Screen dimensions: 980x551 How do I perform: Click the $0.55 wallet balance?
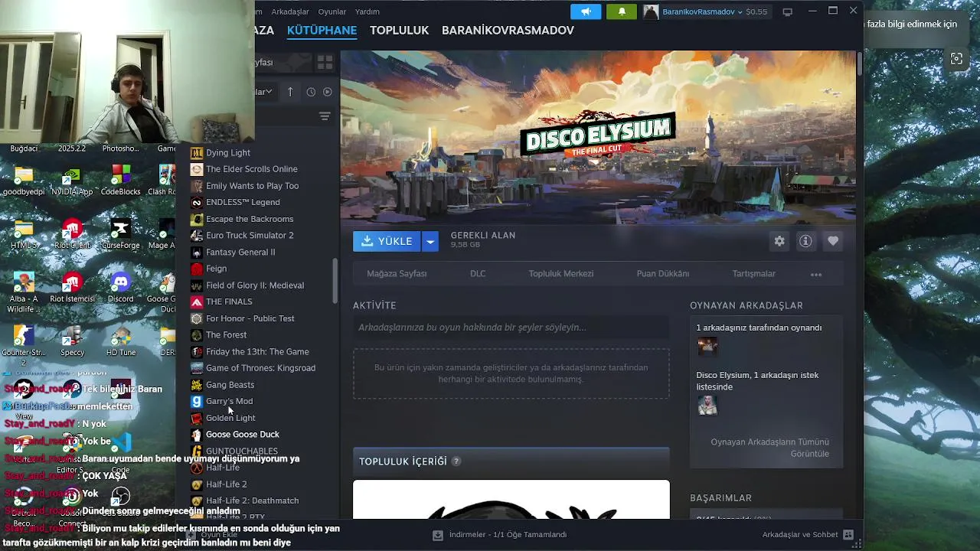(756, 11)
